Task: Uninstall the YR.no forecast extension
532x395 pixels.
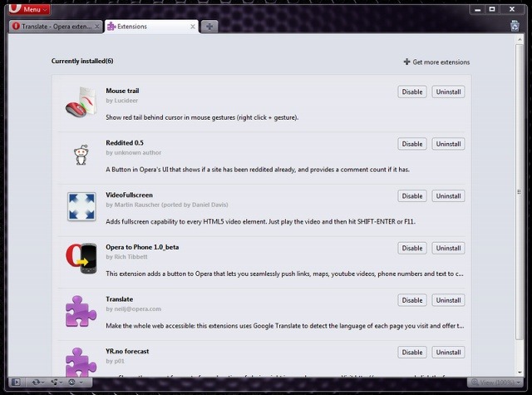Action: click(448, 353)
